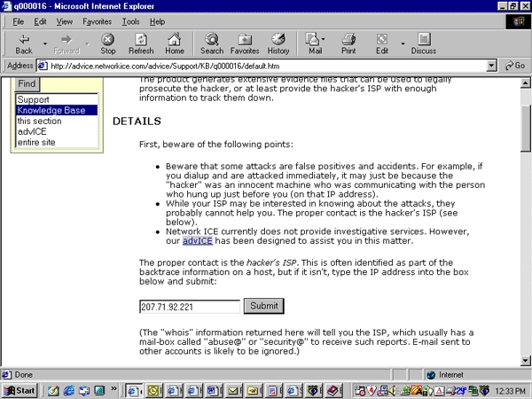532x399 pixels.
Task: Open the Discuss toolbar button
Action: (423, 43)
